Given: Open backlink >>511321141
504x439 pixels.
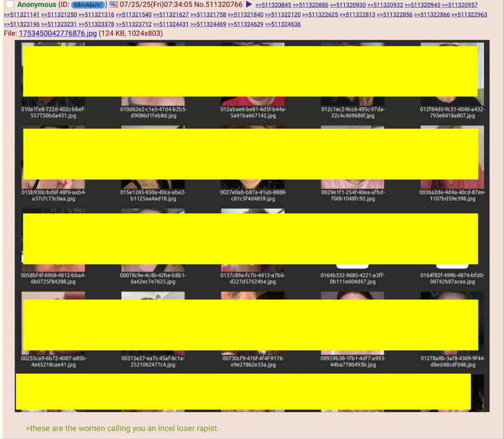Looking at the screenshot, I should 22,15.
